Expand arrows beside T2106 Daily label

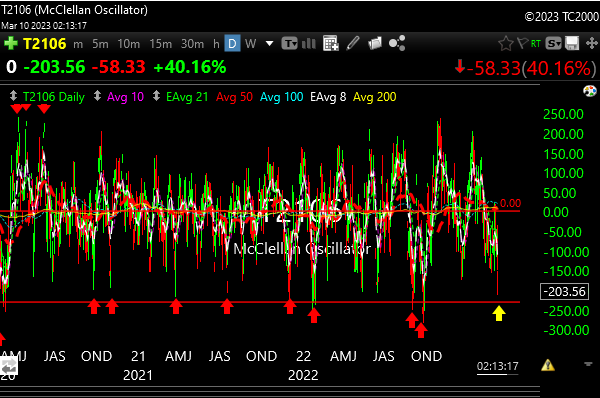pyautogui.click(x=13, y=96)
